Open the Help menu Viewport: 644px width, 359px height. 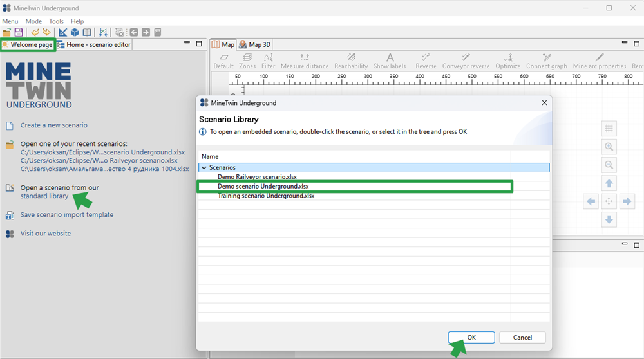point(77,21)
